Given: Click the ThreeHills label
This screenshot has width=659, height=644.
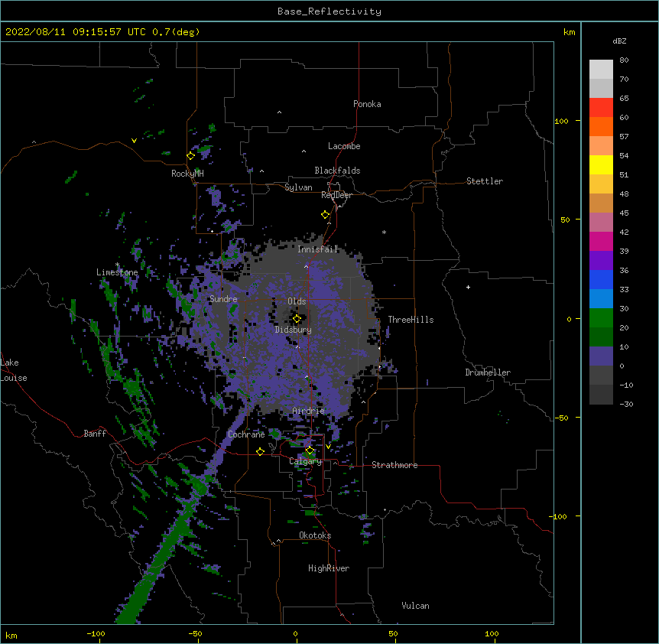Looking at the screenshot, I should 411,320.
